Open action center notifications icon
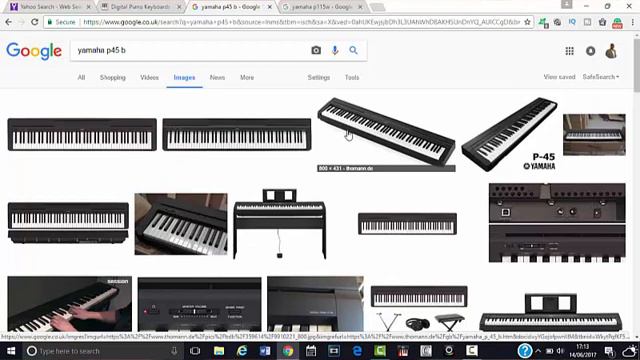Image resolution: width=640 pixels, height=360 pixels. pos(609,351)
